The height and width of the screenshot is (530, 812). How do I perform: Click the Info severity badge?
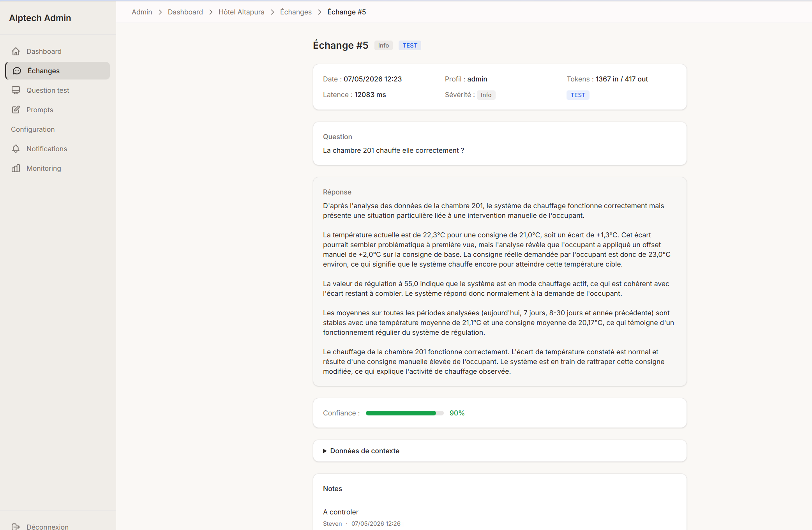tap(486, 95)
